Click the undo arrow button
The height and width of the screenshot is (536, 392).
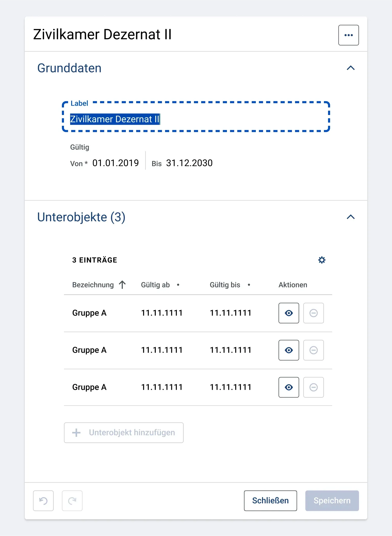pos(43,501)
